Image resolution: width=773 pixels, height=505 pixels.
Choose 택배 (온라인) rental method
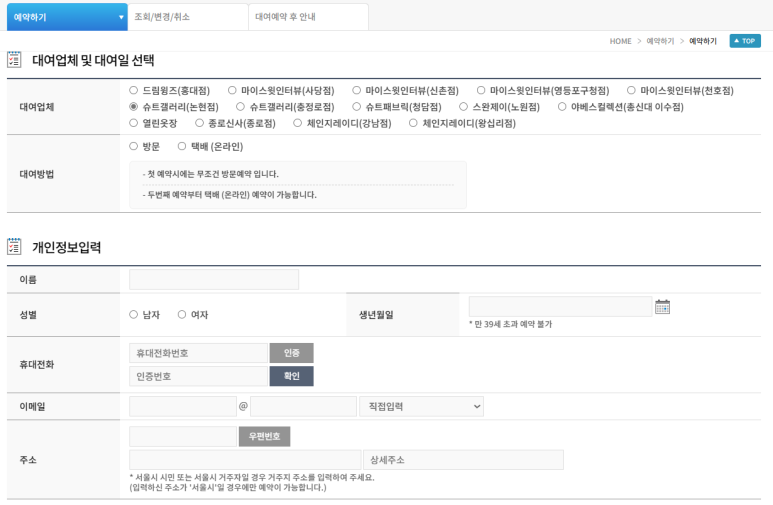click(x=182, y=146)
